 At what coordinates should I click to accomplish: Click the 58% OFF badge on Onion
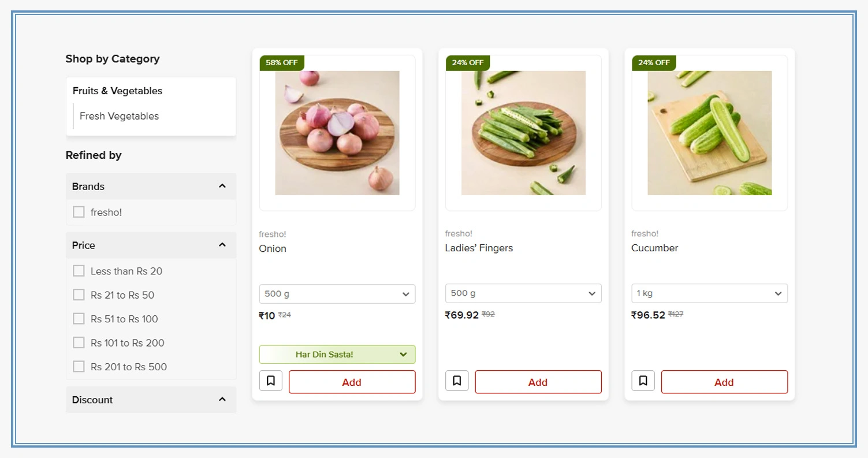(x=281, y=63)
